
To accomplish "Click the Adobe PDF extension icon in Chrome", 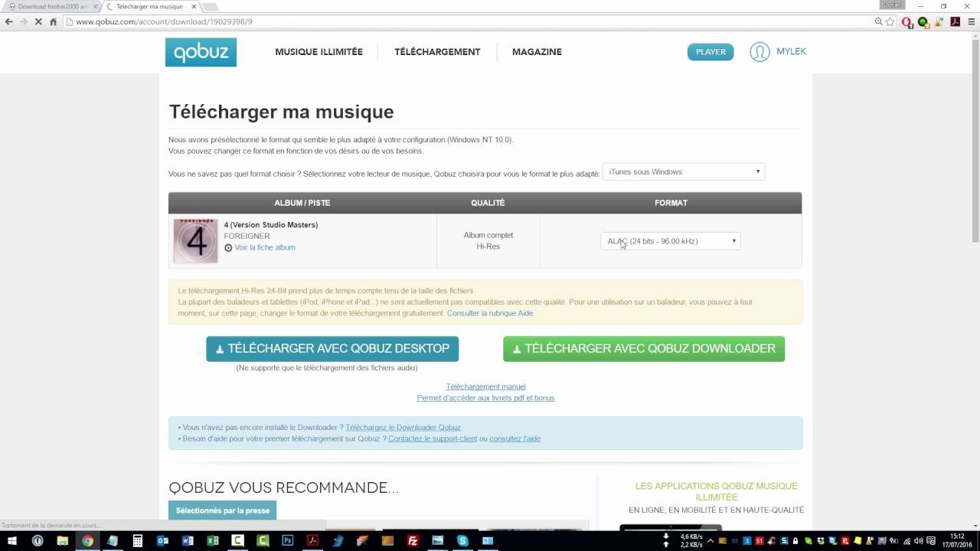I will pyautogui.click(x=955, y=21).
